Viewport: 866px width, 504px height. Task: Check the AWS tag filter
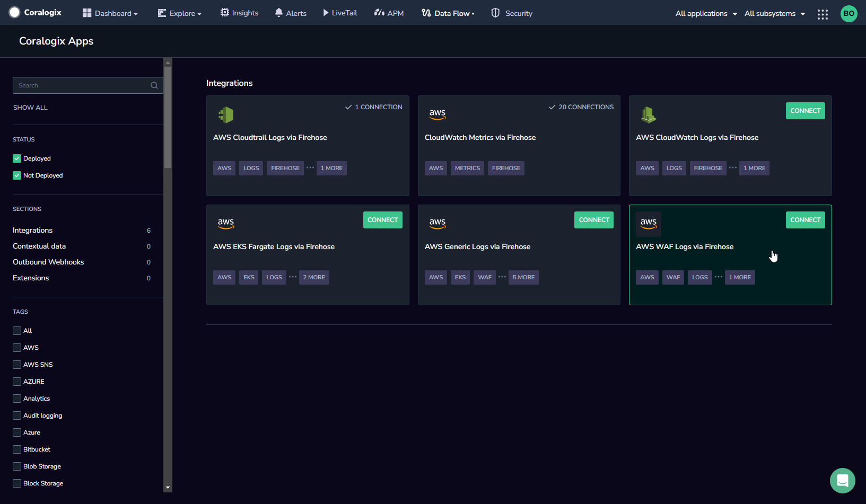point(17,348)
